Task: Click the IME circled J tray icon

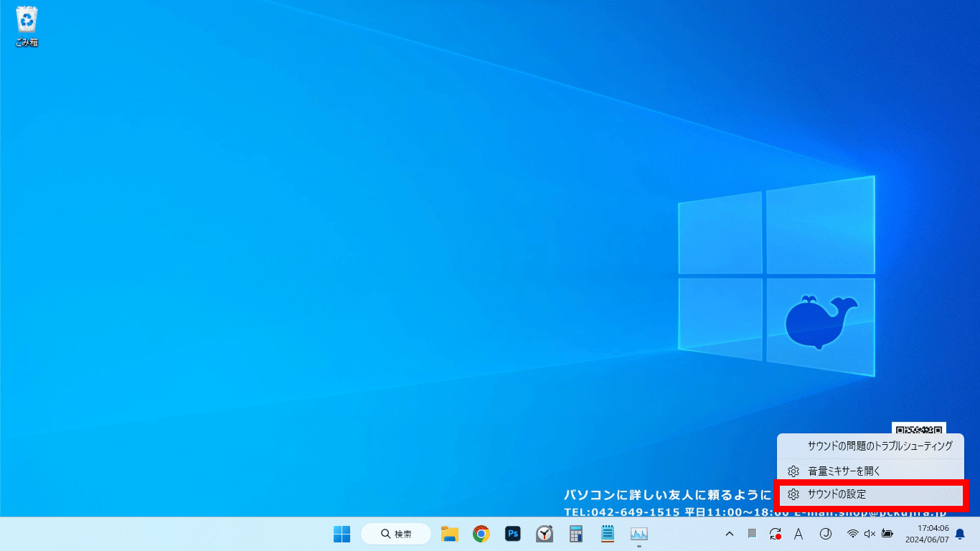Action: (x=825, y=534)
